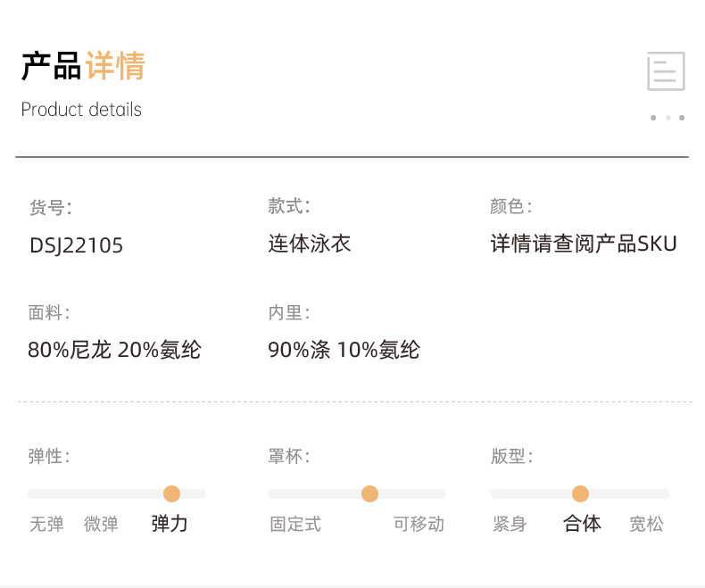This screenshot has width=705, height=588.
Task: Open the 详情请查阅产品SKU color text
Action: pyautogui.click(x=584, y=244)
